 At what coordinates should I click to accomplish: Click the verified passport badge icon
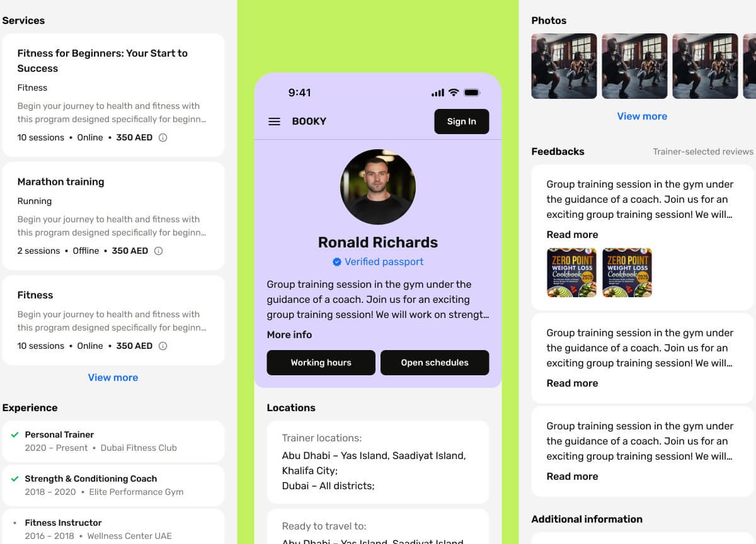pyautogui.click(x=337, y=262)
